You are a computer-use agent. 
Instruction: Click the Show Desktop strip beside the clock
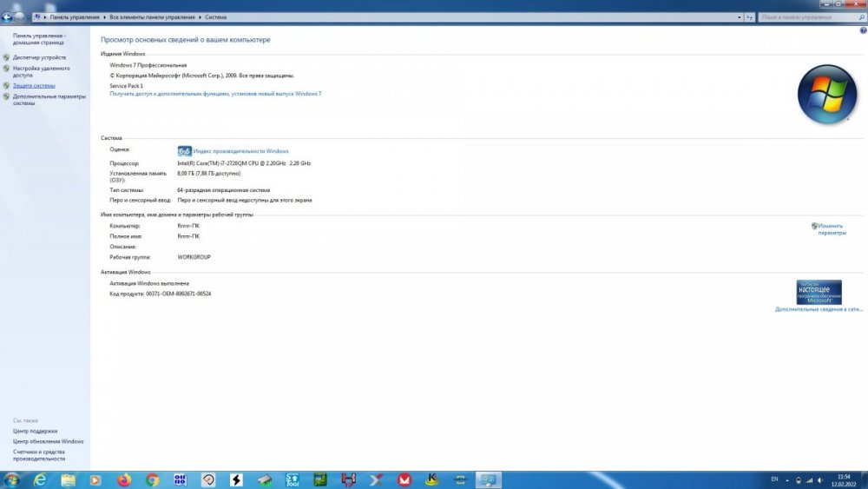pos(865,480)
